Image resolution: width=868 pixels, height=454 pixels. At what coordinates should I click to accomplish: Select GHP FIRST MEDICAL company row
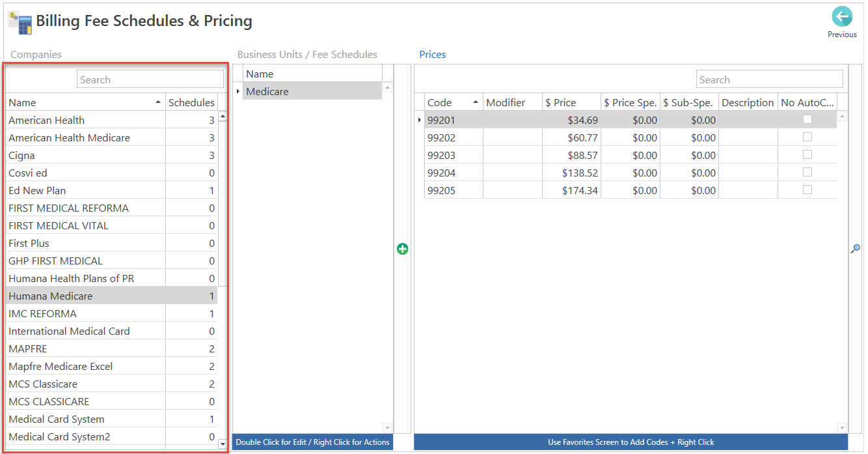coord(112,261)
